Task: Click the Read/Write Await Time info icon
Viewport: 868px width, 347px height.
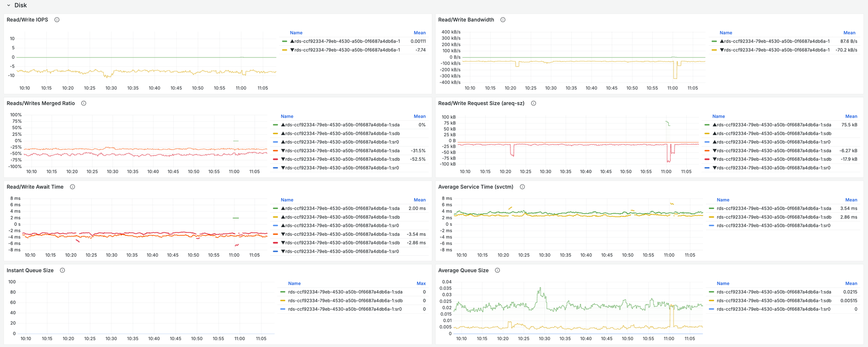Action: tap(72, 187)
